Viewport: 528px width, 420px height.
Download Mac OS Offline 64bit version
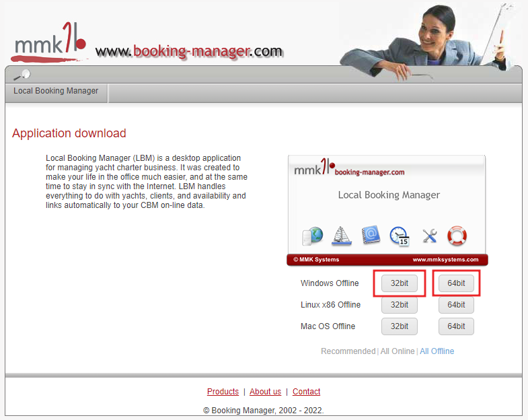coord(456,326)
